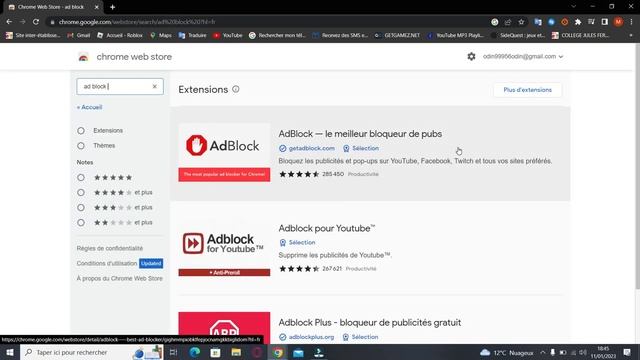
Task: Open Task View from the taskbar
Action: [173, 352]
